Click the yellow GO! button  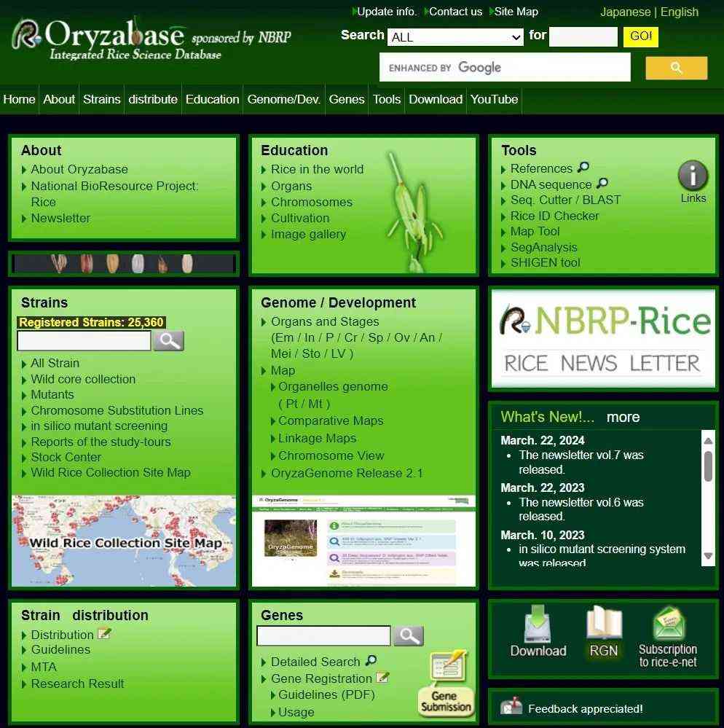click(640, 36)
